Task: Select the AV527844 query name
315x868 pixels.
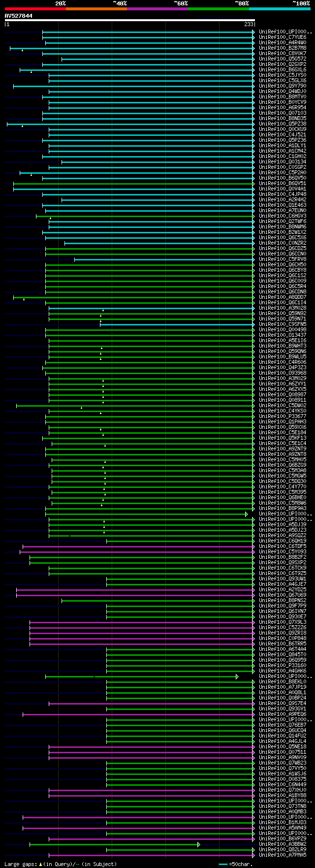Action: pos(19,16)
